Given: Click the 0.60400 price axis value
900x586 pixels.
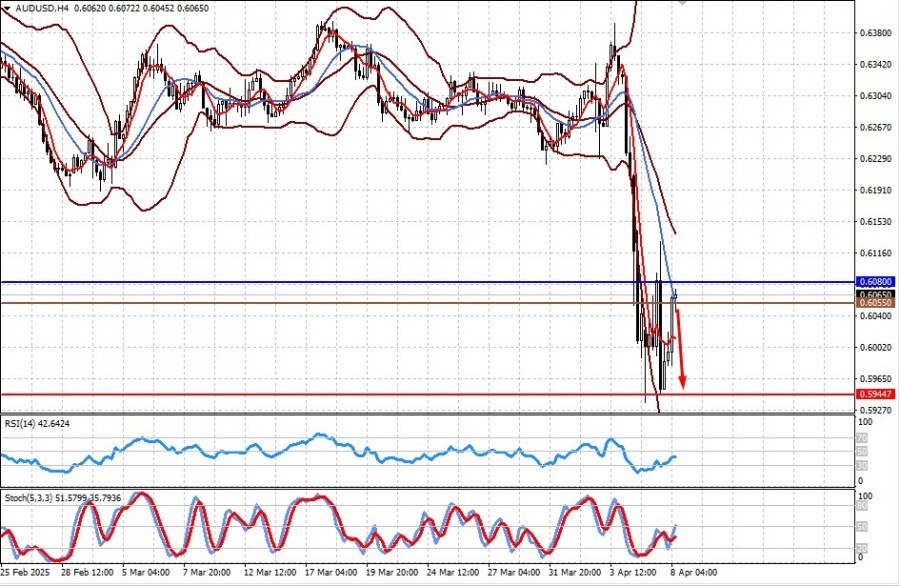Looking at the screenshot, I should click(x=876, y=316).
